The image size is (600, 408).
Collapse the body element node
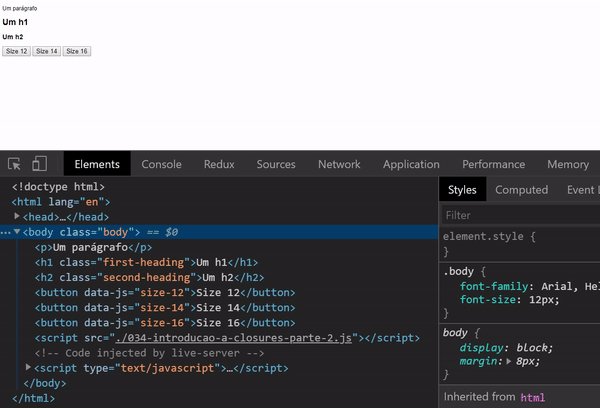(x=17, y=232)
